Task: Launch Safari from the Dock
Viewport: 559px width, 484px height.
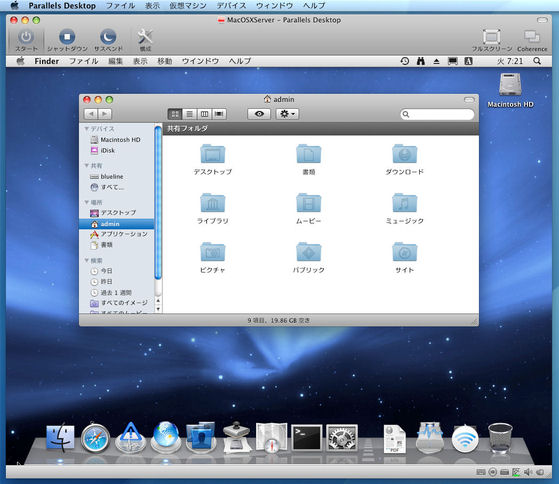Action: [x=95, y=438]
